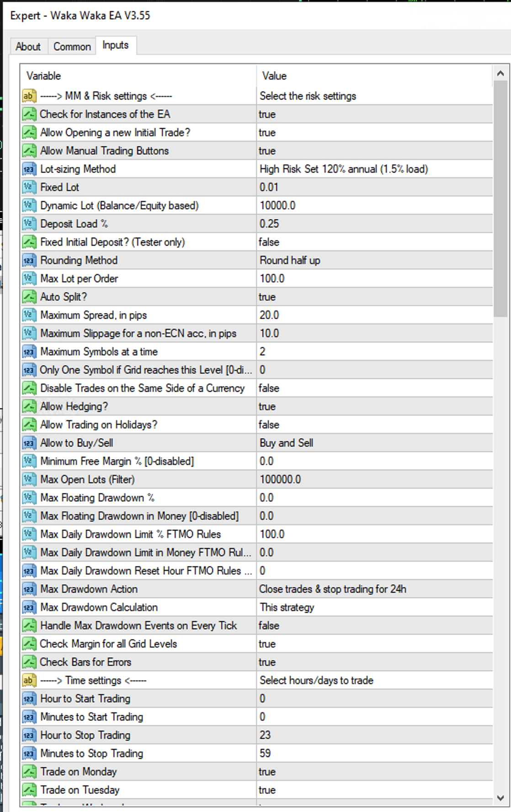The height and width of the screenshot is (812, 511).
Task: Select the 'Max Daily Drawdown Reset Hour FTMO Rules' label
Action: 146,571
